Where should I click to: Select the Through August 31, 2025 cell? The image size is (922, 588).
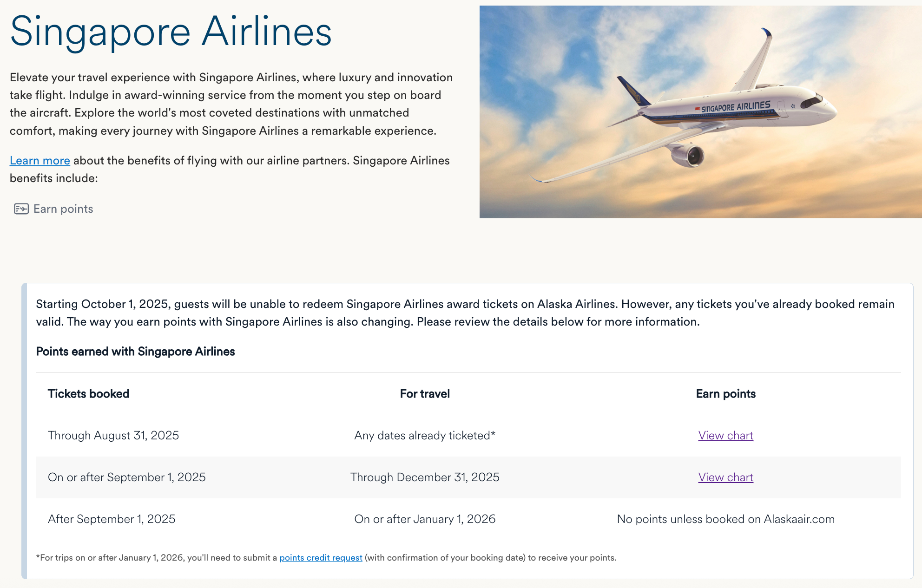click(x=113, y=436)
